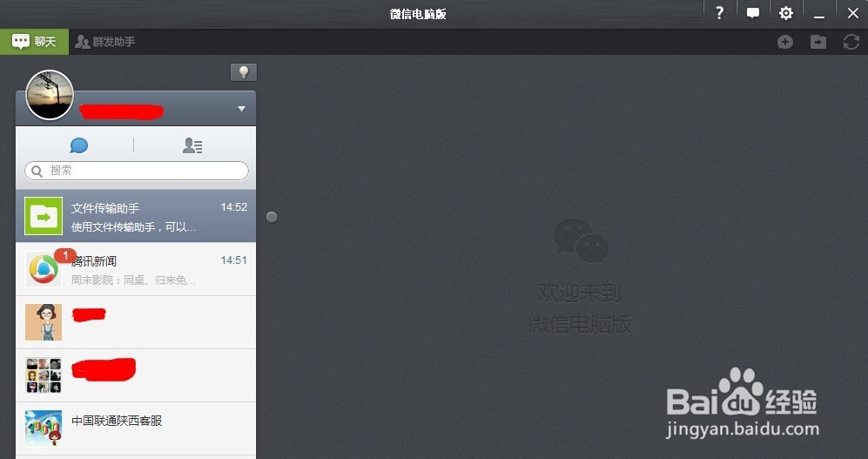Click the feedback speech bubble icon in title bar
Image resolution: width=868 pixels, height=459 pixels.
pos(753,13)
